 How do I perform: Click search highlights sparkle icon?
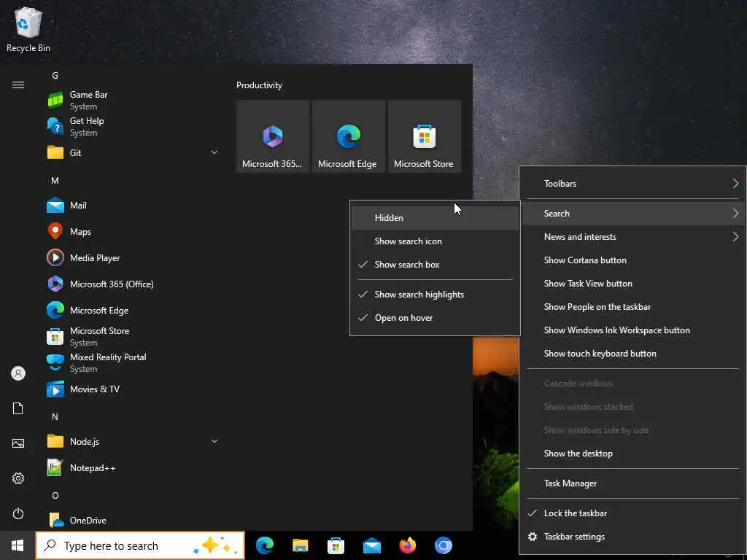215,545
